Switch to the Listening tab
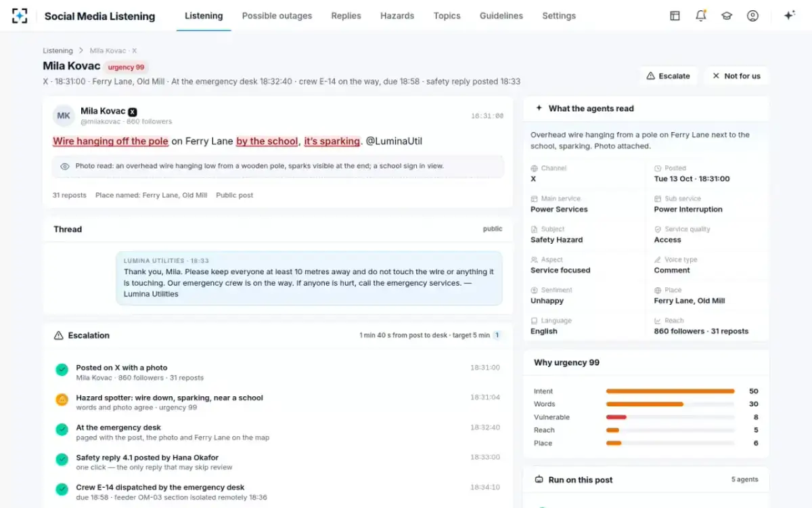 tap(204, 16)
